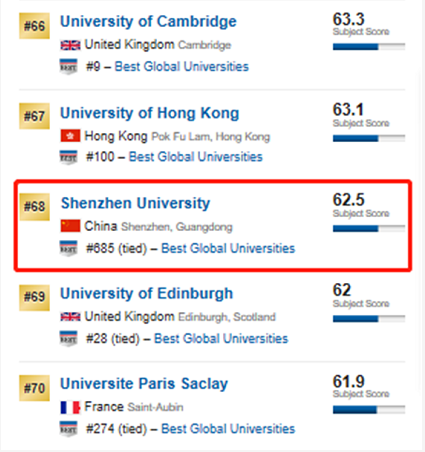
Task: Click the #68 gold rank badge
Action: 34,207
